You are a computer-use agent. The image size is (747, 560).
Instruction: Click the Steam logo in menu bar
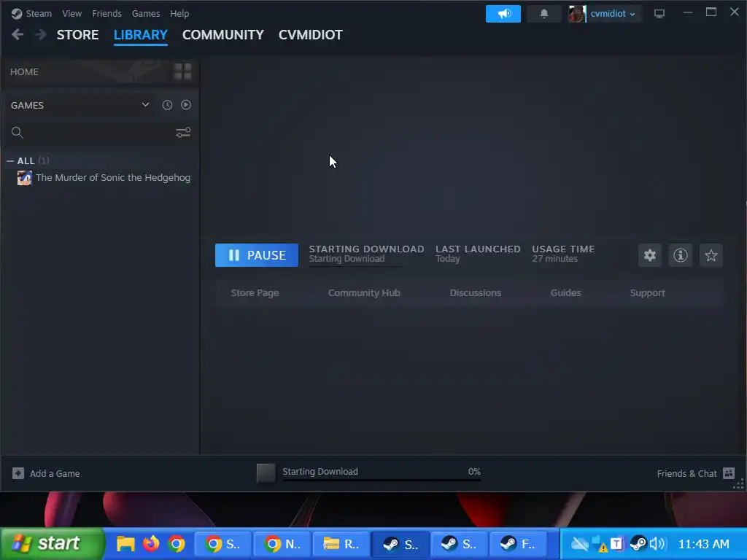17,14
